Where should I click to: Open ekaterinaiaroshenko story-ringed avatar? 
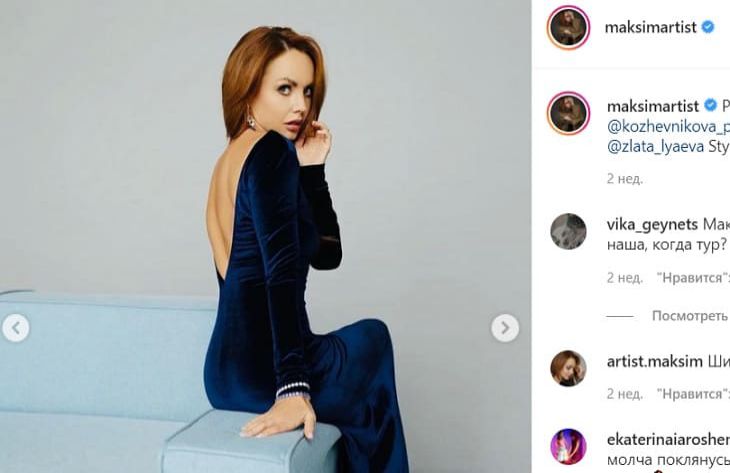tap(568, 446)
